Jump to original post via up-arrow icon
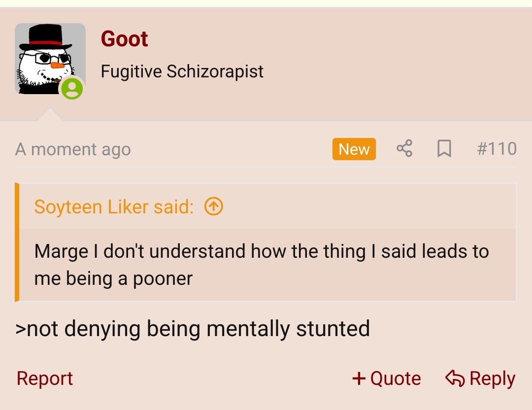The height and width of the screenshot is (410, 532). 214,206
